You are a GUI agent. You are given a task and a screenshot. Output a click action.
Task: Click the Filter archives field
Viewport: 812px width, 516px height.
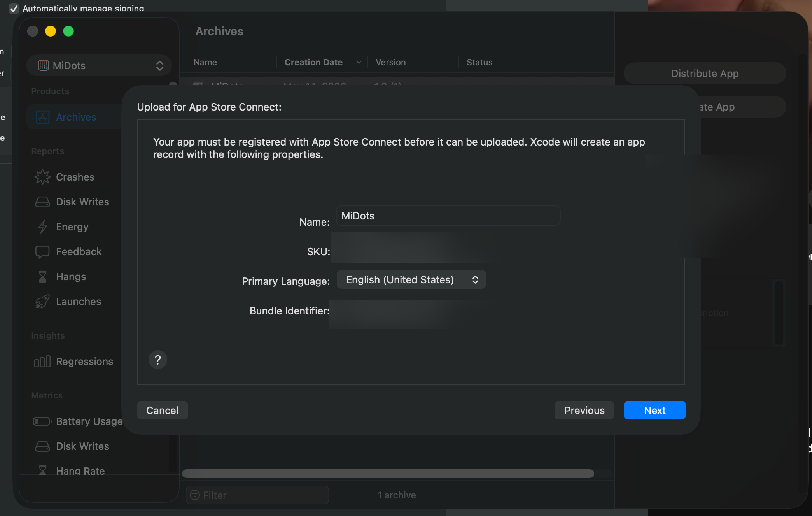[257, 495]
